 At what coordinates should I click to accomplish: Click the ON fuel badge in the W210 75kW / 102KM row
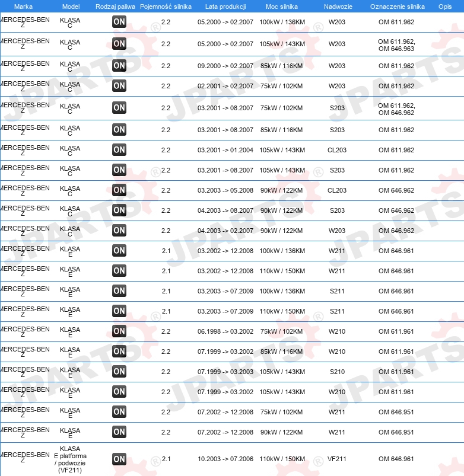(x=119, y=331)
